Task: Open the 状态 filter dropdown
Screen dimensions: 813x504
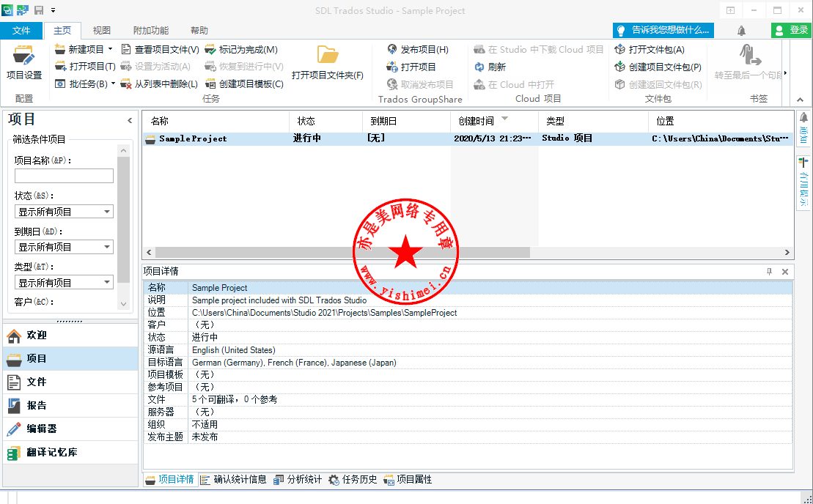Action: [x=64, y=211]
